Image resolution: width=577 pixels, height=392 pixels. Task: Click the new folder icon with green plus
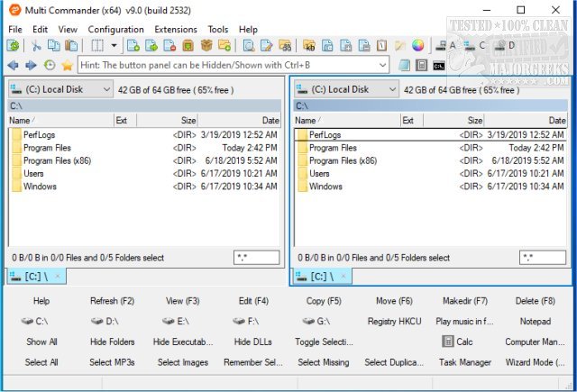click(224, 46)
